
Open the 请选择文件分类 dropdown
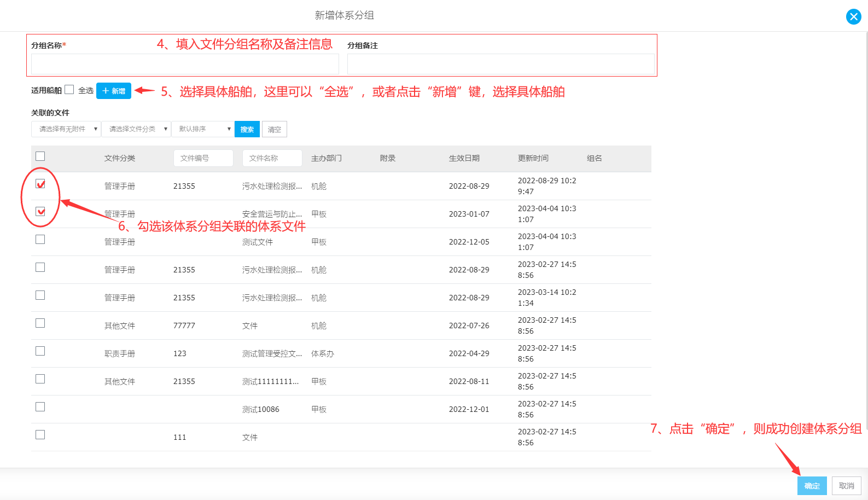click(136, 129)
